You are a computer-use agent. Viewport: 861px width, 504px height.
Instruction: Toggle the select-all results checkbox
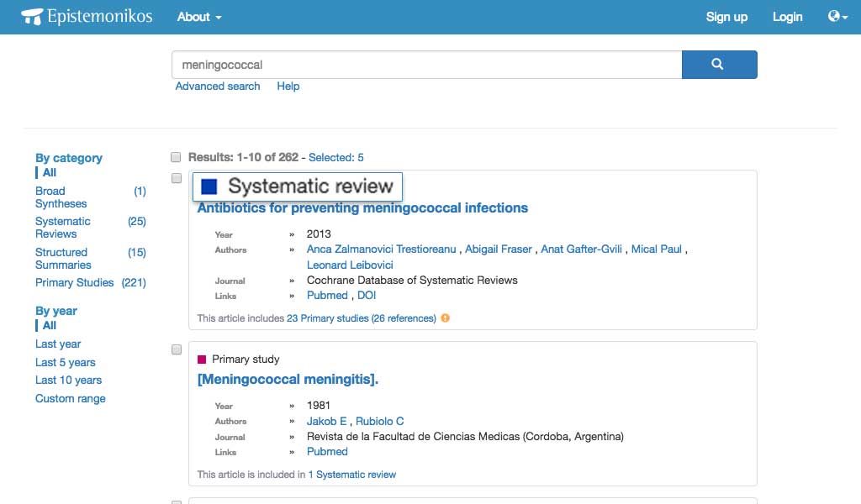[x=176, y=157]
